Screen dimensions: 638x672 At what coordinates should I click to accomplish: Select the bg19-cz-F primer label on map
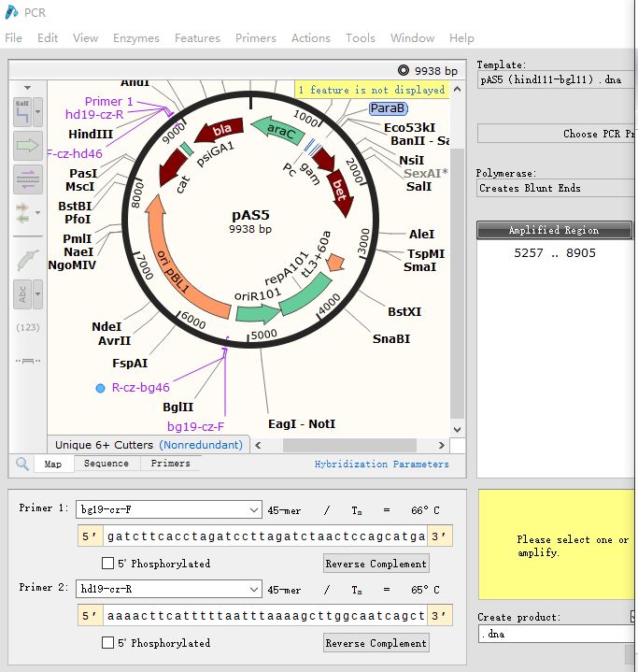(195, 426)
